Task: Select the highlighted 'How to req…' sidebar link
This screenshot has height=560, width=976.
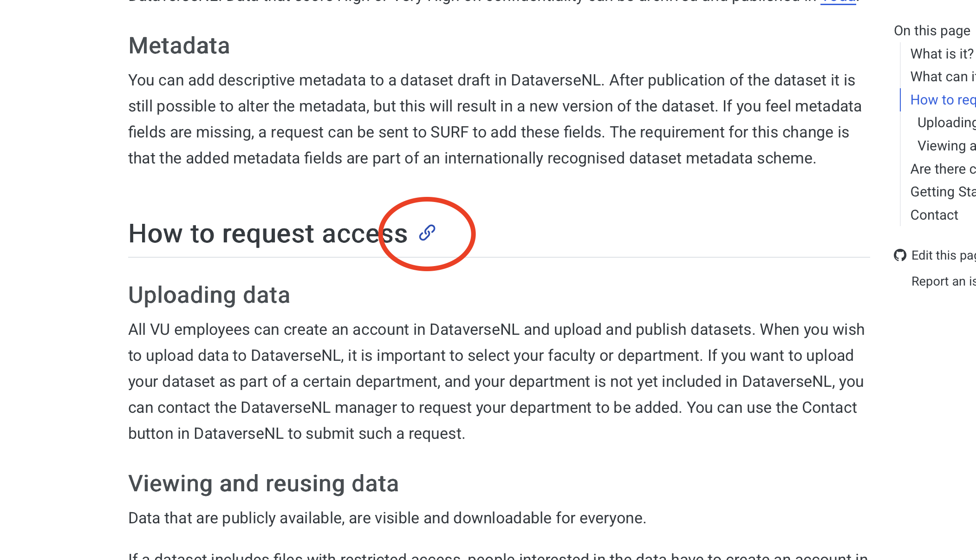Action: tap(943, 100)
